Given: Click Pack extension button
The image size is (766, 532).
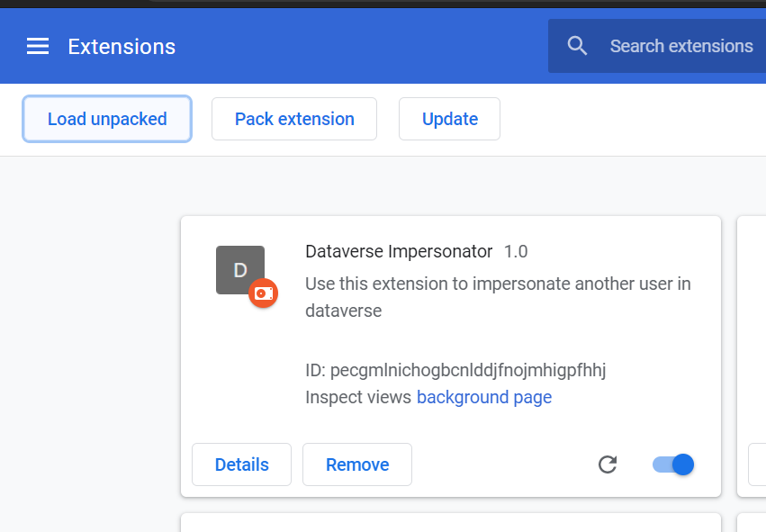Looking at the screenshot, I should click(x=294, y=119).
